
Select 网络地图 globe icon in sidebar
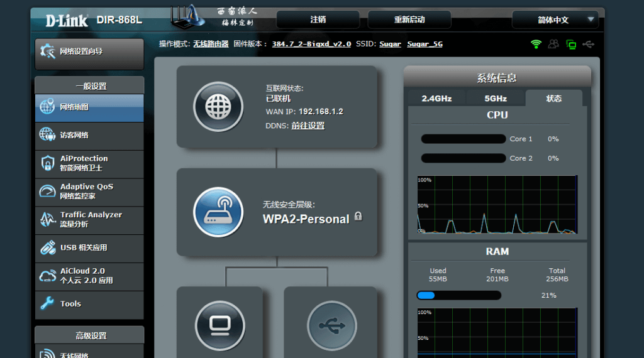[47, 107]
